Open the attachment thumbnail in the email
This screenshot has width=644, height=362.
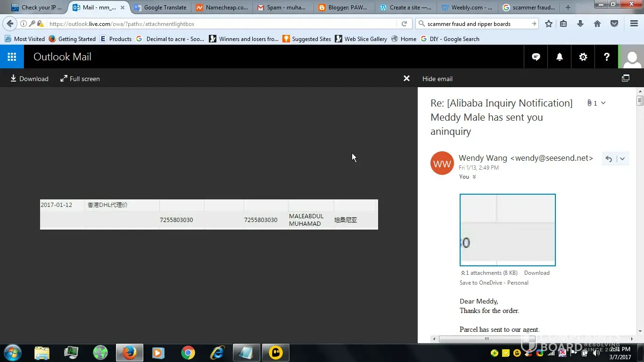[x=507, y=230]
